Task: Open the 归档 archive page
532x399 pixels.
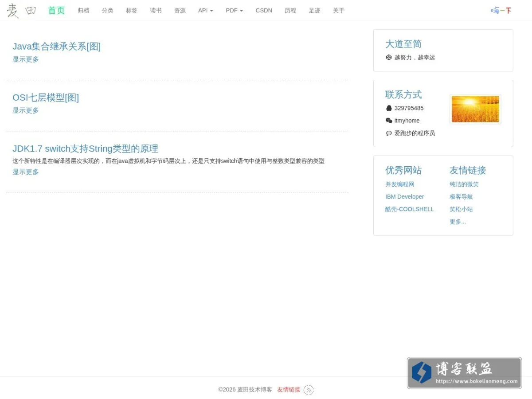Action: click(83, 11)
